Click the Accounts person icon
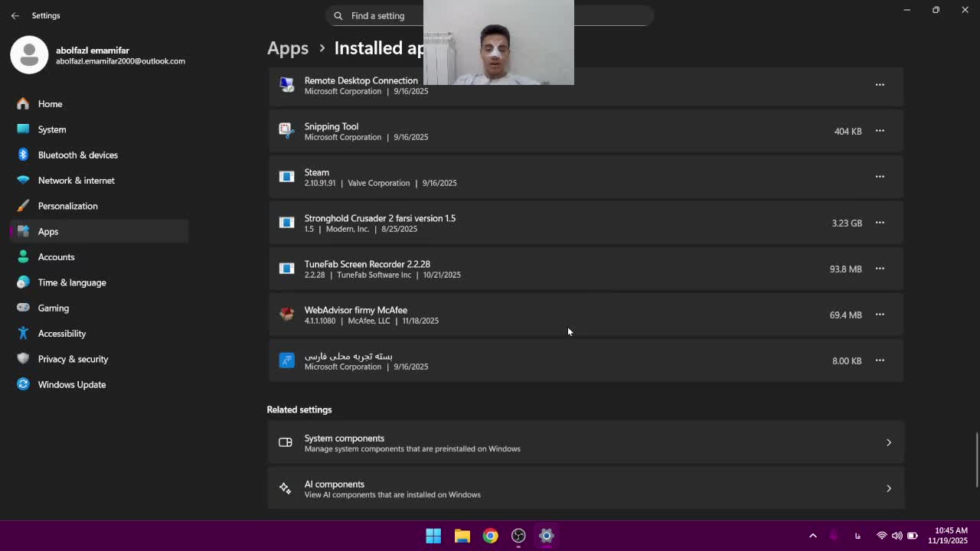 (23, 257)
